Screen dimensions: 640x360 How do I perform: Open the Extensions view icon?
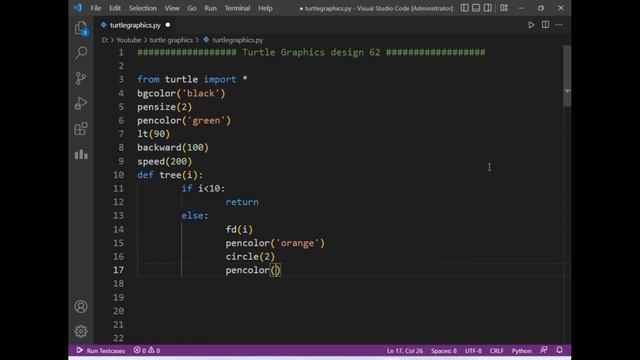[81, 129]
